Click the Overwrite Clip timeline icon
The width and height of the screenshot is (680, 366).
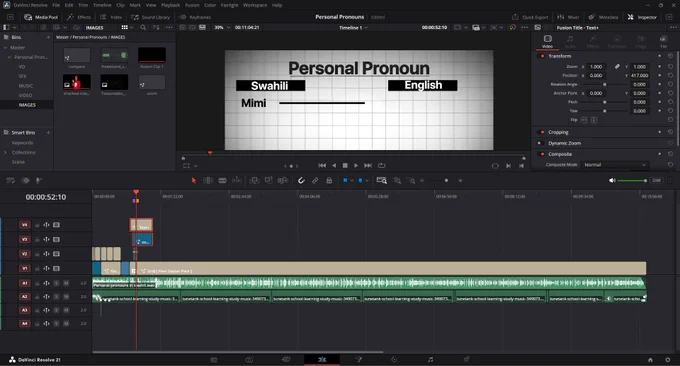[268, 180]
